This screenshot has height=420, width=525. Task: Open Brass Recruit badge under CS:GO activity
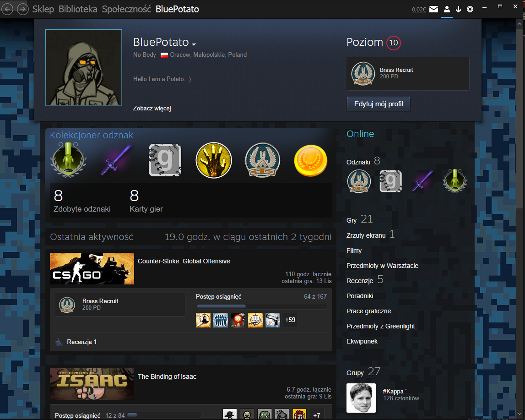120,304
